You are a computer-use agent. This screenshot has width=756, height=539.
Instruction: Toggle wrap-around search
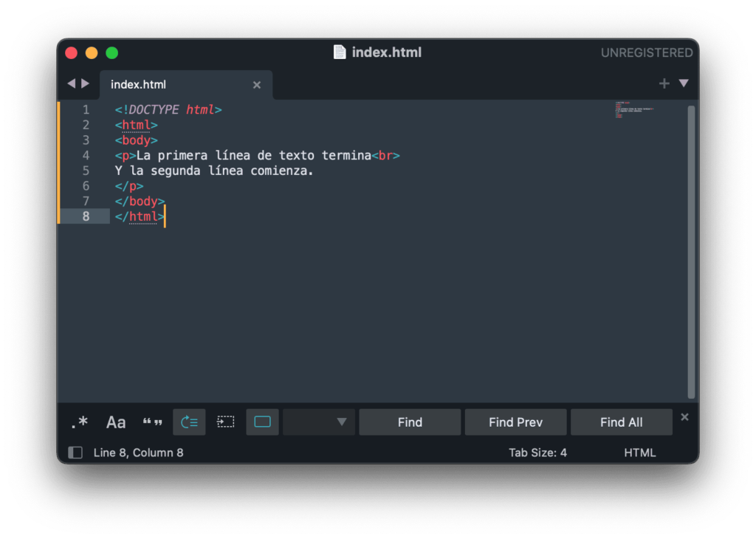(x=189, y=422)
